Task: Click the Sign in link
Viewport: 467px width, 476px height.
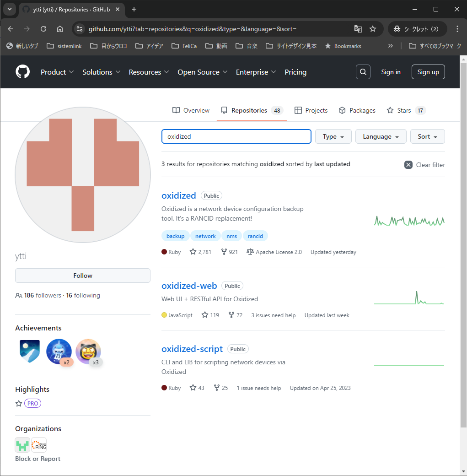Action: (x=391, y=72)
